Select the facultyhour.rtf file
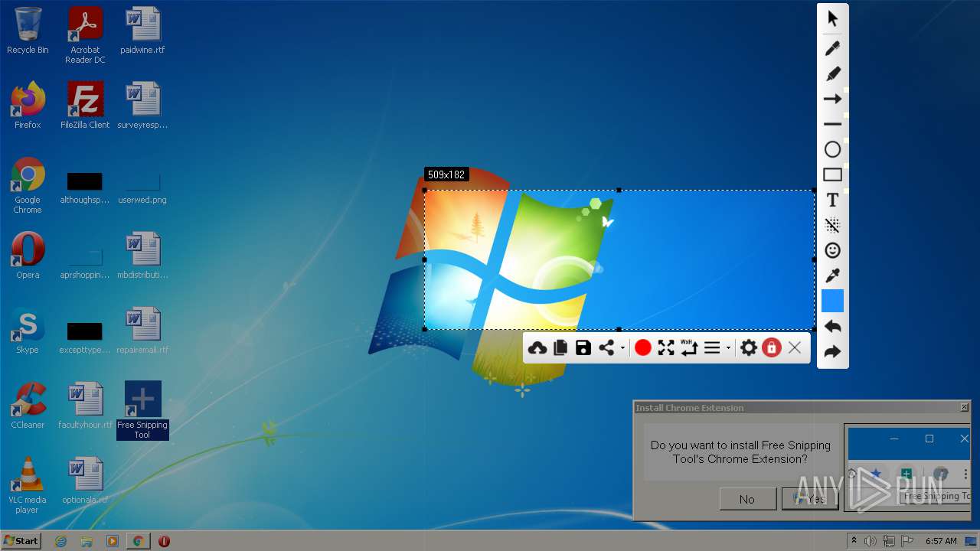 click(85, 406)
